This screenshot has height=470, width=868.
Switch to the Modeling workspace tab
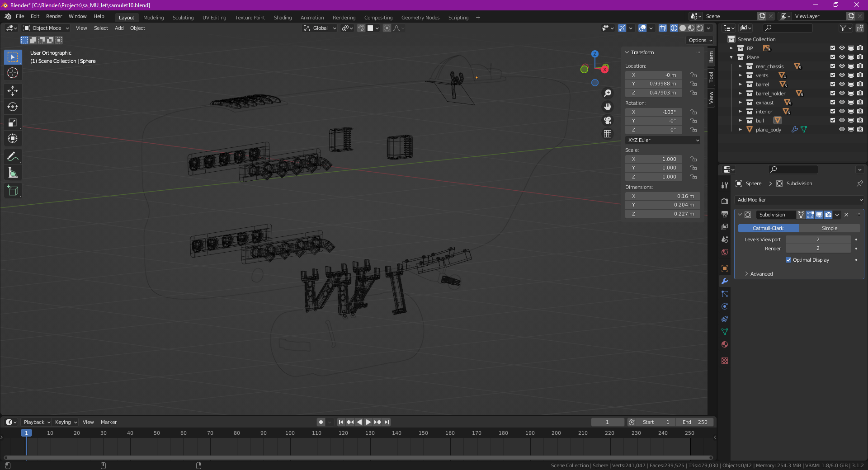pos(153,17)
